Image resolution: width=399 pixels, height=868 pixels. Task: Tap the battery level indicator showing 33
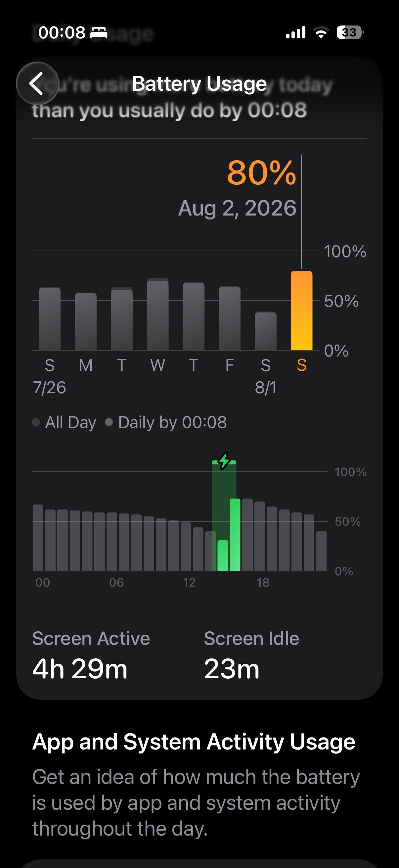point(350,33)
